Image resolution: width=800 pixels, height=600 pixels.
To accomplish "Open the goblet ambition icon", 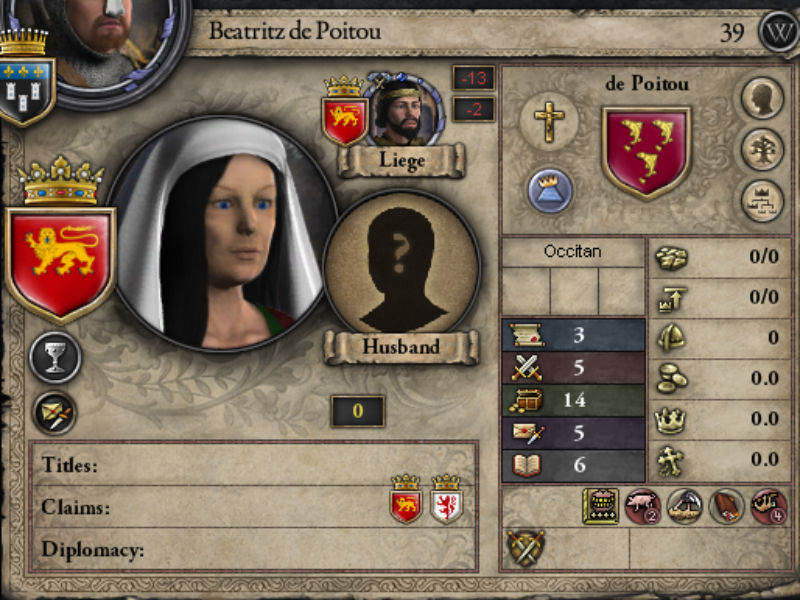I will (55, 357).
